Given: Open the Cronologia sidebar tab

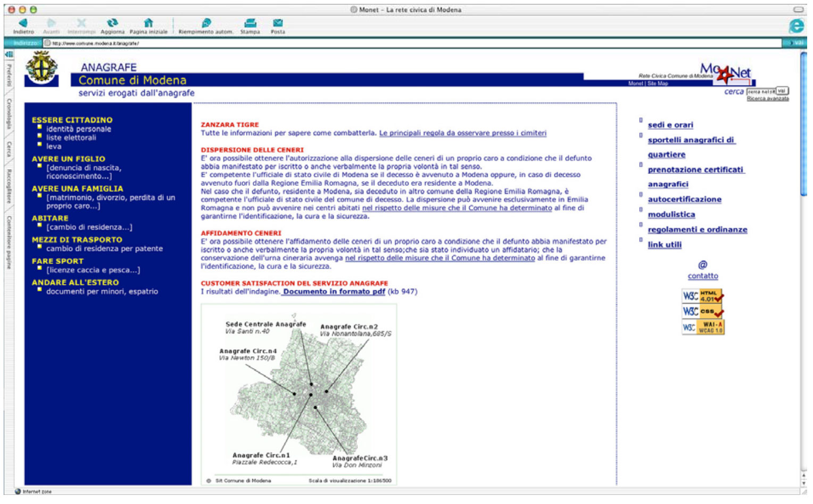Looking at the screenshot, I should click(9, 114).
